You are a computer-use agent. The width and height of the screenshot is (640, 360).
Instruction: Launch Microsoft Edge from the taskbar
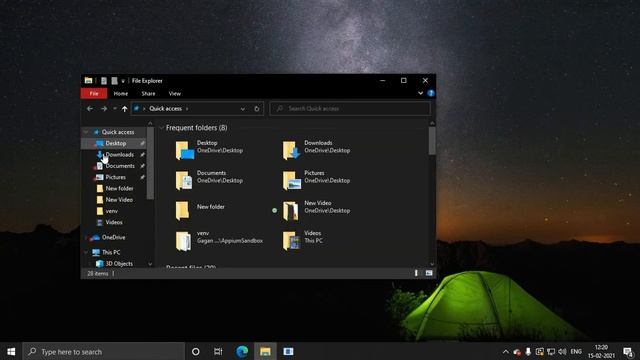click(x=242, y=351)
